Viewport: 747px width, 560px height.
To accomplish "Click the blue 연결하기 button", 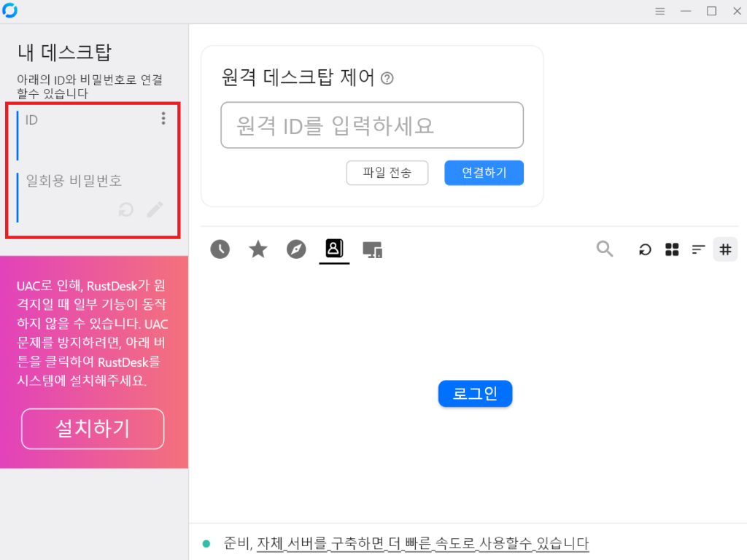I will (x=484, y=173).
